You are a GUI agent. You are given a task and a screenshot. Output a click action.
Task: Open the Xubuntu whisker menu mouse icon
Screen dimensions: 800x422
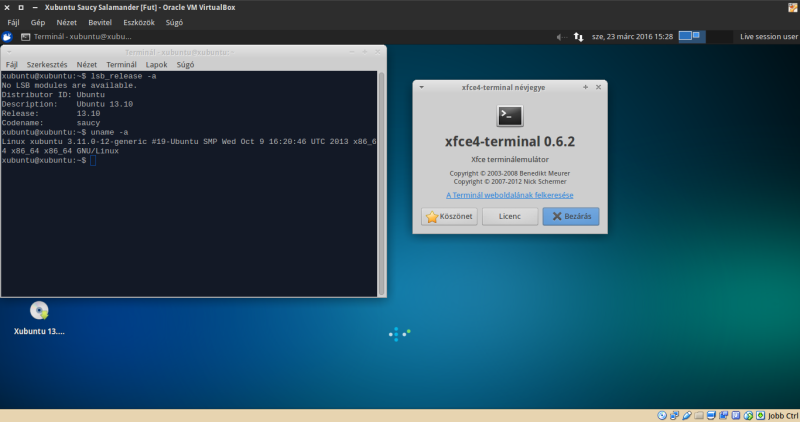(x=7, y=37)
